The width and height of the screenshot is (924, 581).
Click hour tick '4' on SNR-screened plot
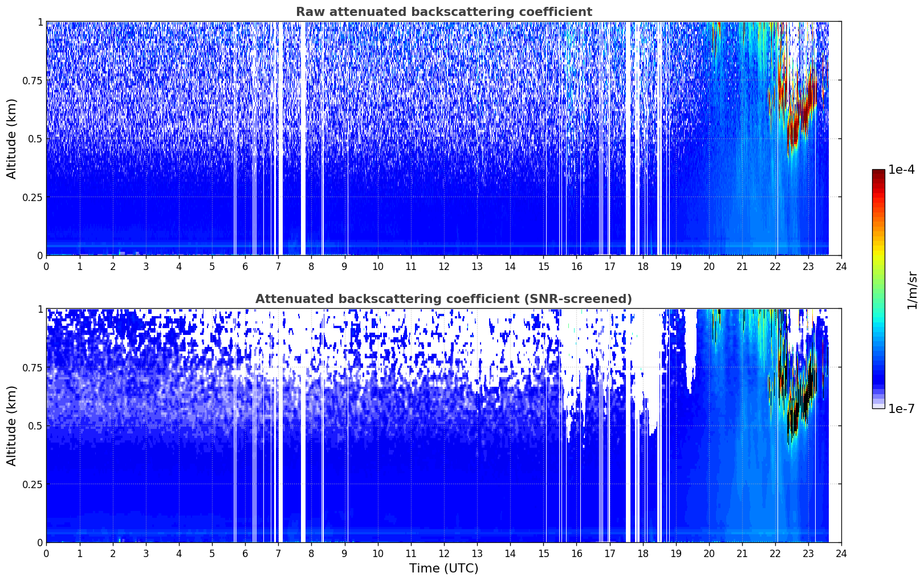(x=179, y=554)
